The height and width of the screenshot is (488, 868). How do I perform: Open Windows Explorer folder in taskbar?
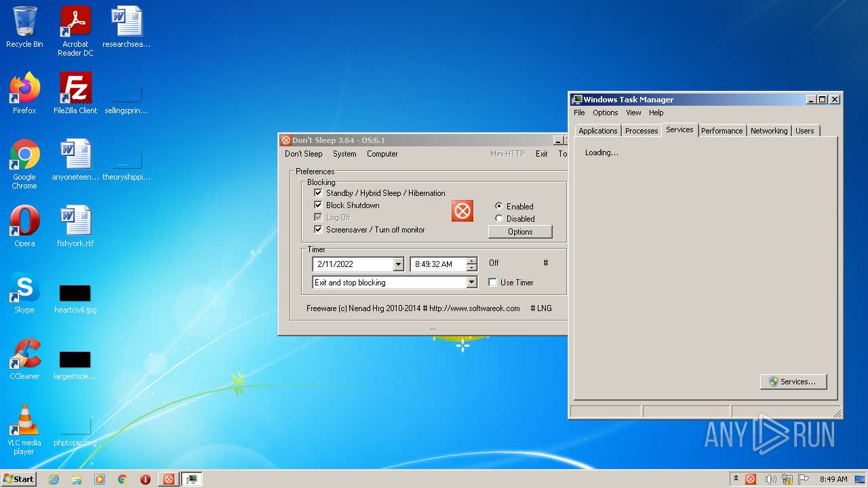click(77, 479)
